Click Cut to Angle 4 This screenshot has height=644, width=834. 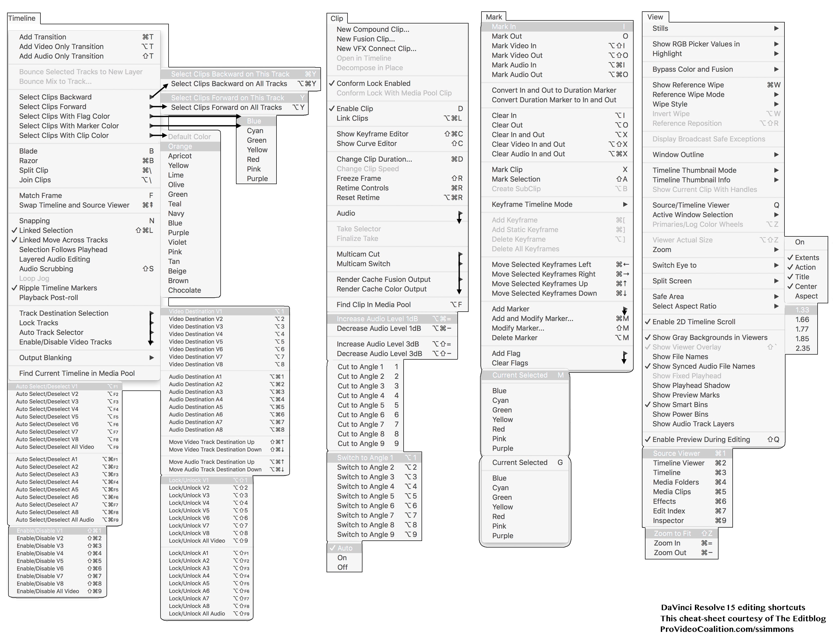(x=365, y=395)
